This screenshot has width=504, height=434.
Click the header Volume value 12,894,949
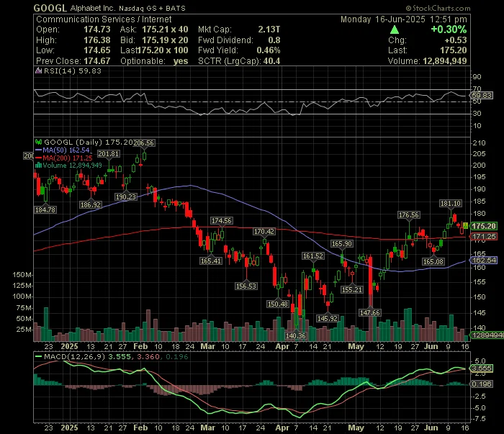(x=445, y=61)
